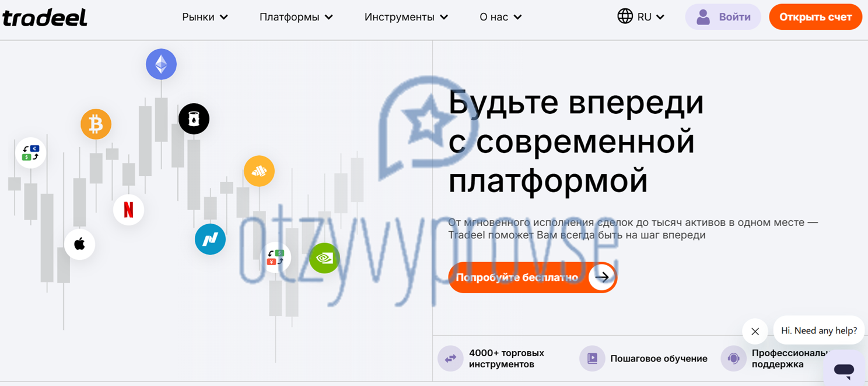Click the trading instruments arrows icon
This screenshot has width=868, height=386.
pos(450,359)
